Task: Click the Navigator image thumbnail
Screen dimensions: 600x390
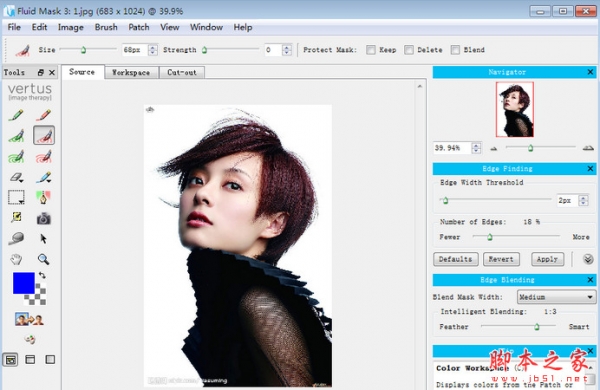Action: click(x=515, y=109)
